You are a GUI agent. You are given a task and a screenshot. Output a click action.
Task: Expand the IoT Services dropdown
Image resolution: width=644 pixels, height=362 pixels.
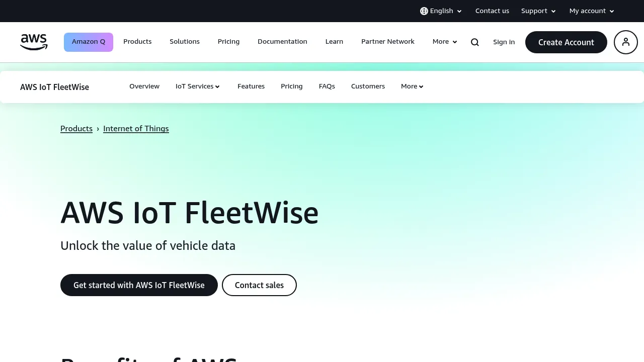tap(198, 86)
